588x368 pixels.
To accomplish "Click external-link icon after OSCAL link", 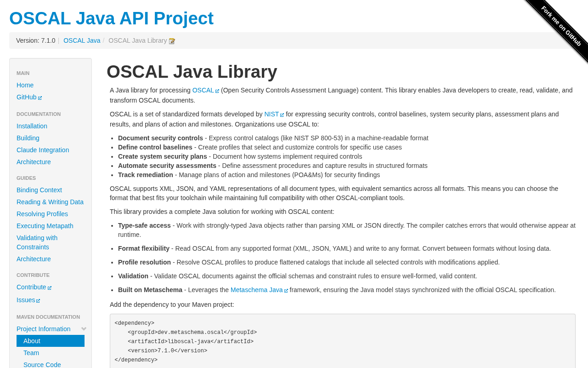I will coord(217,91).
